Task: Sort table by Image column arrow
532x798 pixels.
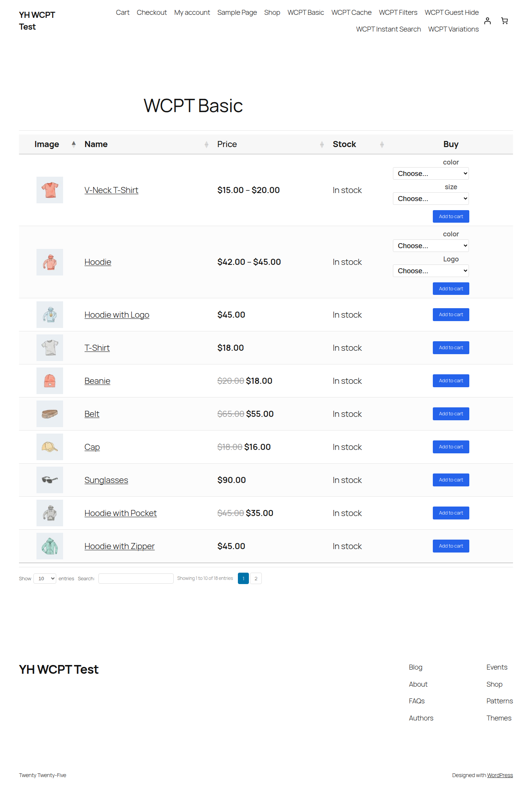Action: pyautogui.click(x=74, y=144)
